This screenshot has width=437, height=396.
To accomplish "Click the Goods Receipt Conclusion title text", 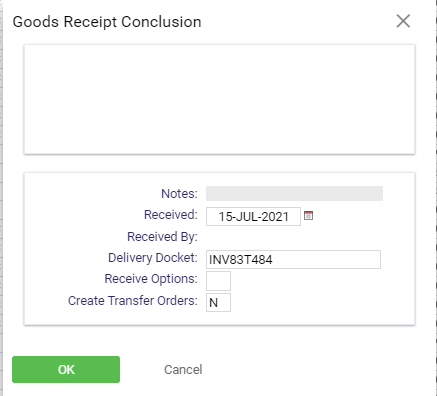I will click(107, 22).
